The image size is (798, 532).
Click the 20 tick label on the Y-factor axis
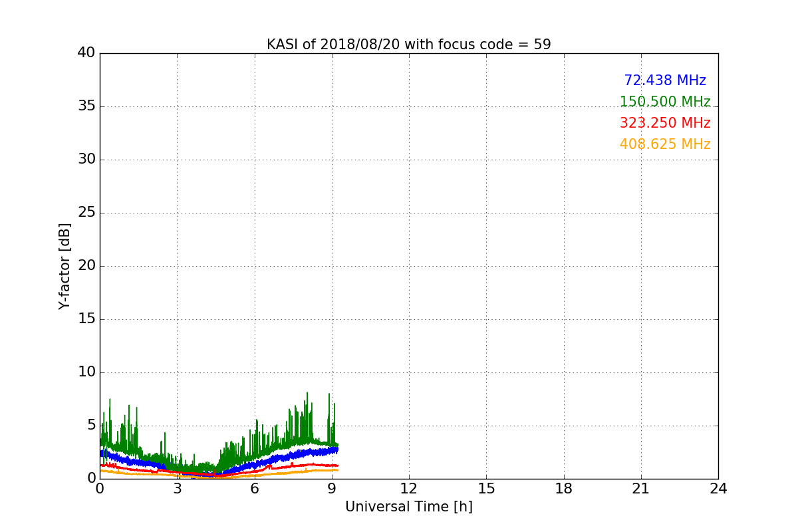pyautogui.click(x=86, y=266)
